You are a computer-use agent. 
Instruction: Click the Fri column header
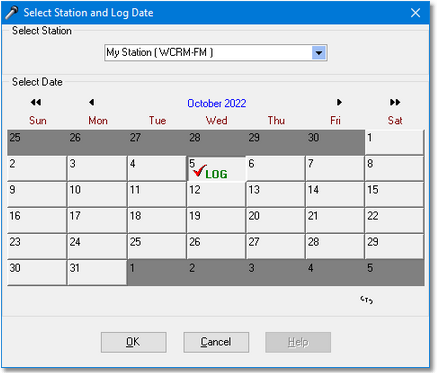pyautogui.click(x=335, y=120)
